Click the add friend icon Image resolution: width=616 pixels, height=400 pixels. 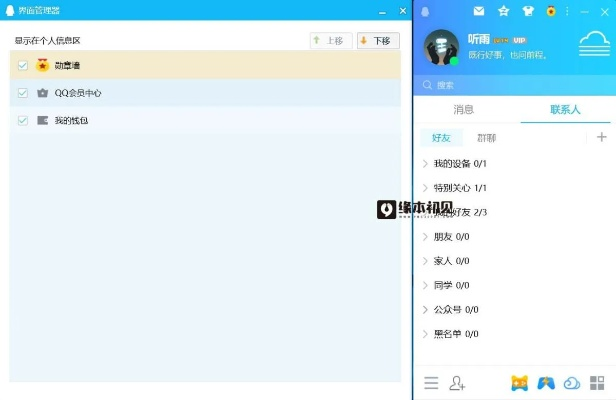(x=458, y=382)
